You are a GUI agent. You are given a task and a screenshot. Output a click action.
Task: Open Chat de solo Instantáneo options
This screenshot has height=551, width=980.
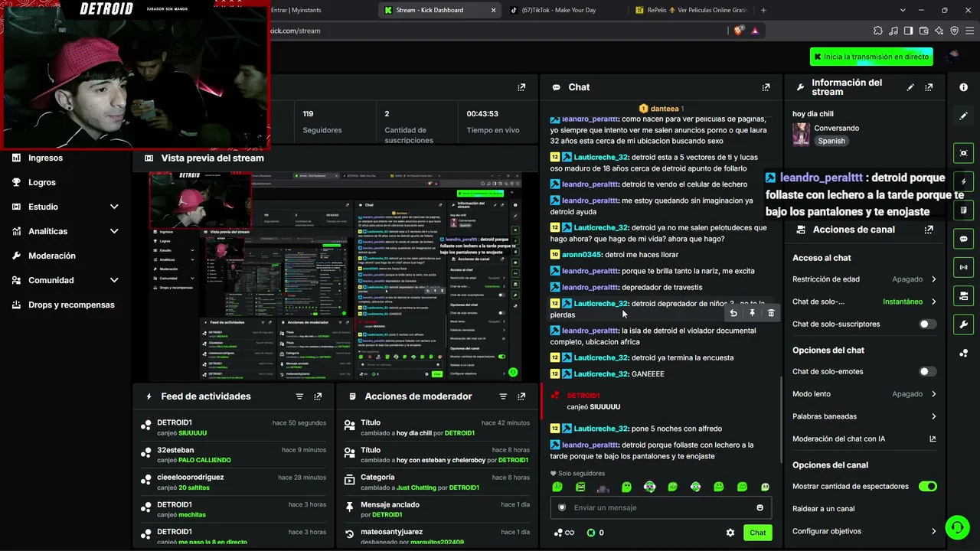click(864, 302)
